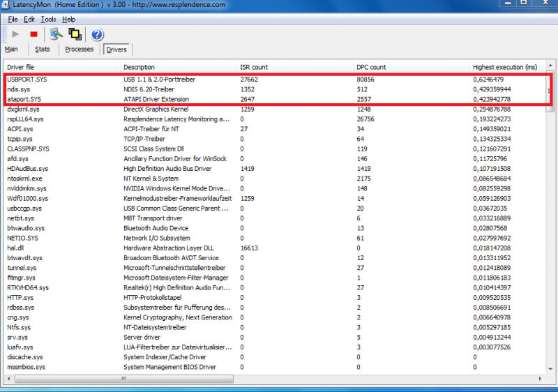Click the vertical scrollbar down arrow

pos(550,369)
